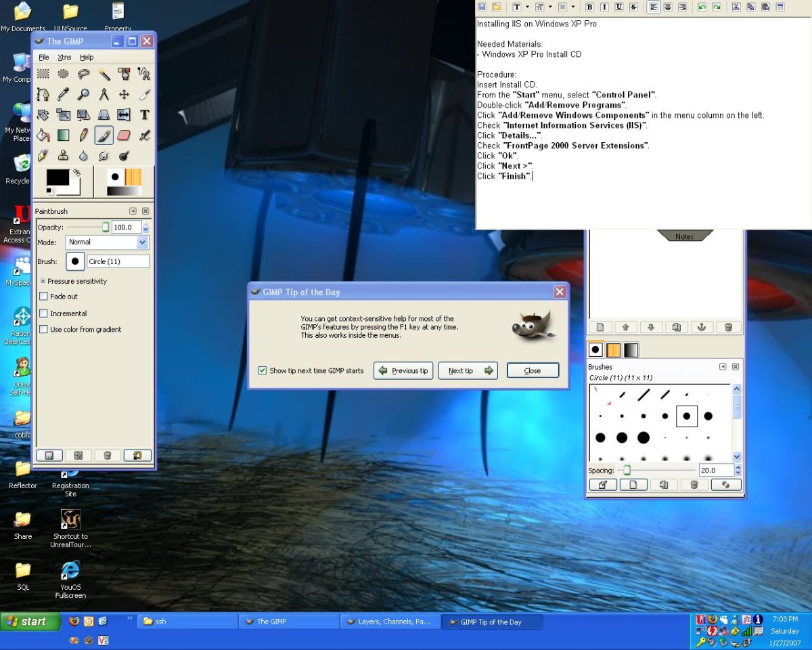Open the ssh taskbar item
This screenshot has height=650, width=812.
click(x=187, y=622)
